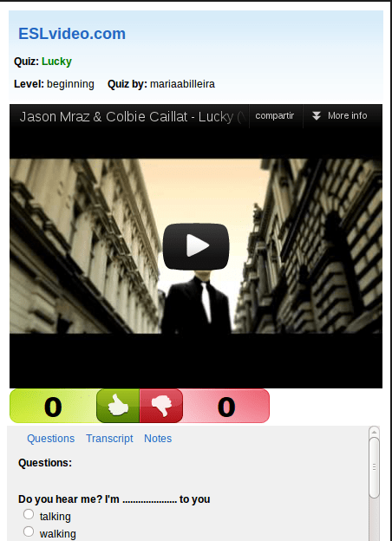Click the quiz panel scrollbar thumb
Viewport: 392px width, 541px height.
click(x=374, y=467)
